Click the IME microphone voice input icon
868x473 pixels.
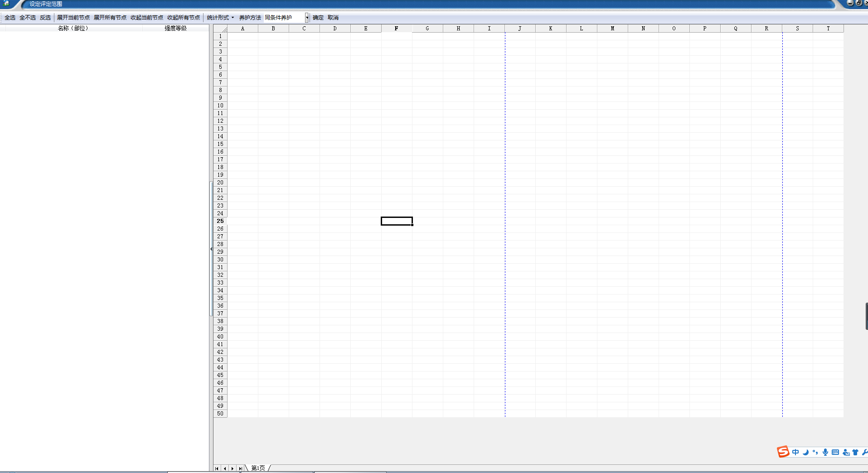pyautogui.click(x=825, y=452)
